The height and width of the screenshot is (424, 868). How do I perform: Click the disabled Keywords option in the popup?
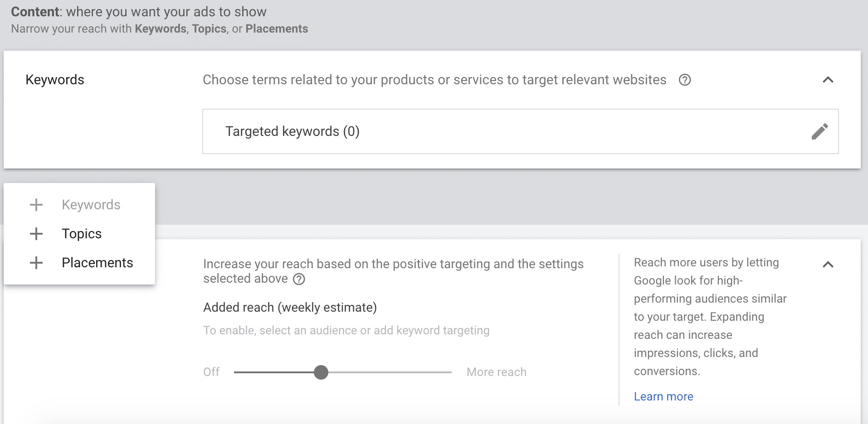coord(91,204)
